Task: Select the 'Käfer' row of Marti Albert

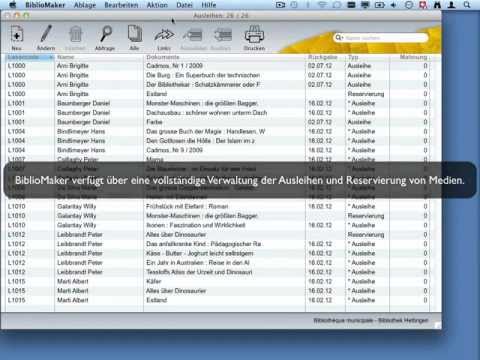Action: coord(218,281)
